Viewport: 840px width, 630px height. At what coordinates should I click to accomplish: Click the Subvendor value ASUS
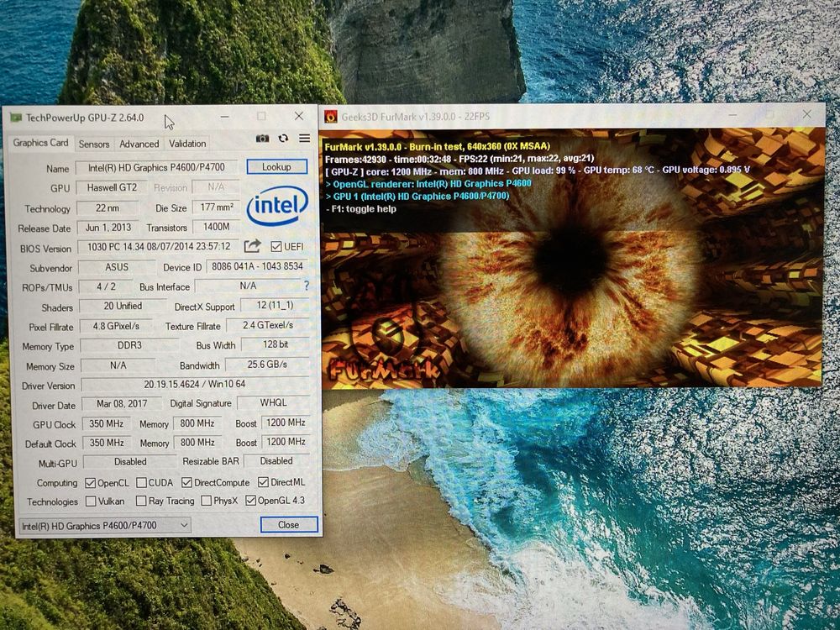117,267
